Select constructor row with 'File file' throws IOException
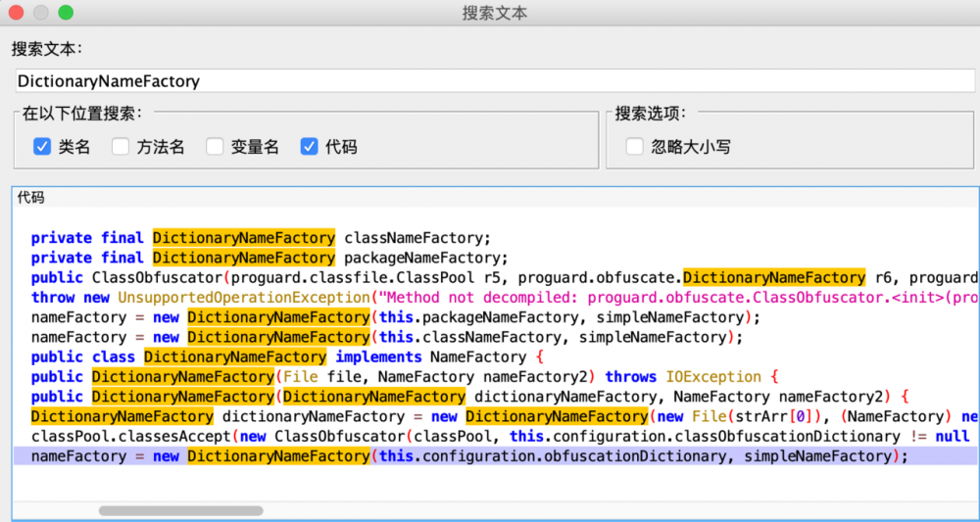 [495, 377]
